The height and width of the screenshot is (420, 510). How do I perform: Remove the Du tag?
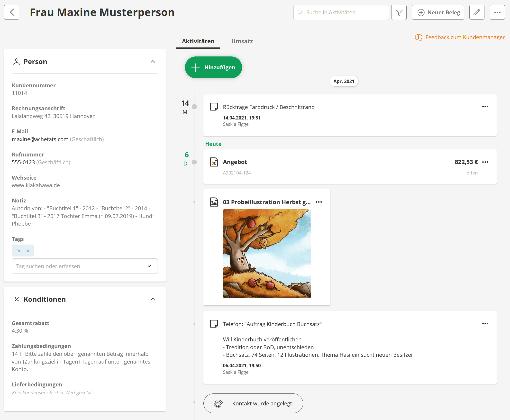(28, 251)
